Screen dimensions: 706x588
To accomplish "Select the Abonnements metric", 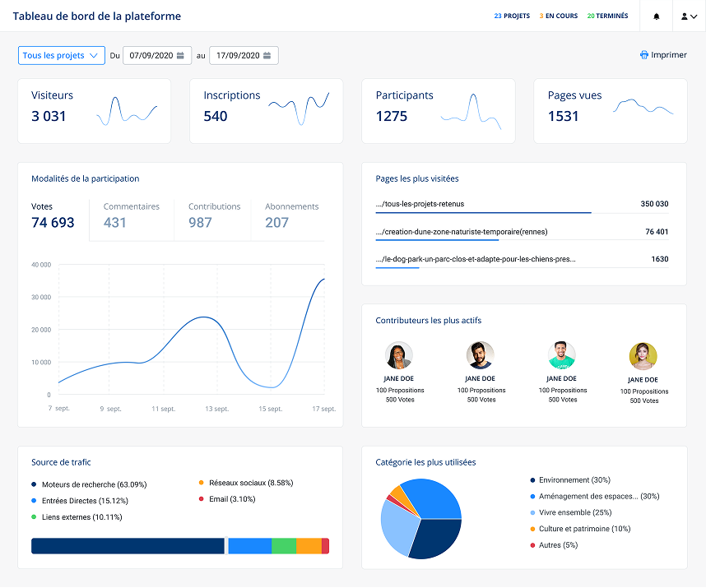I will click(x=291, y=214).
